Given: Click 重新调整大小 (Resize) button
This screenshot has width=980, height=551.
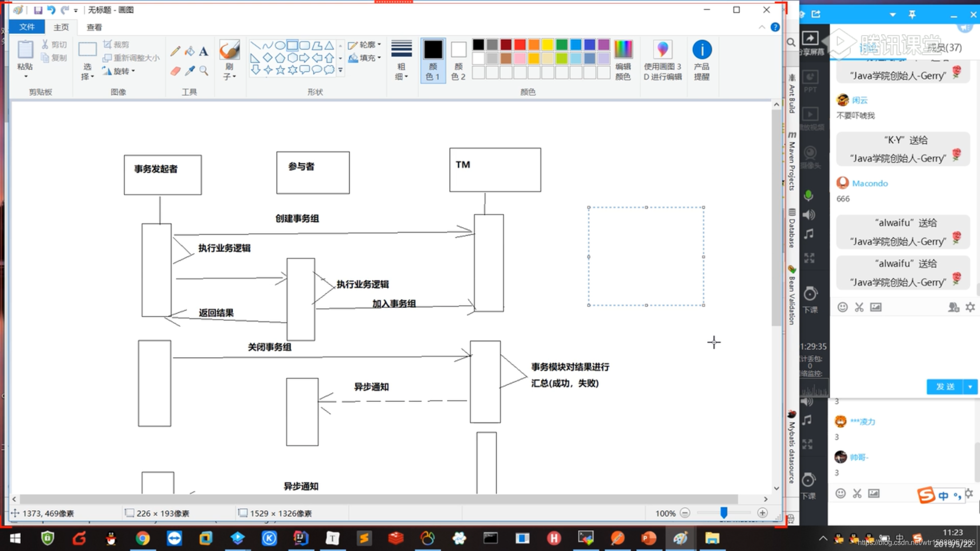Looking at the screenshot, I should (131, 58).
